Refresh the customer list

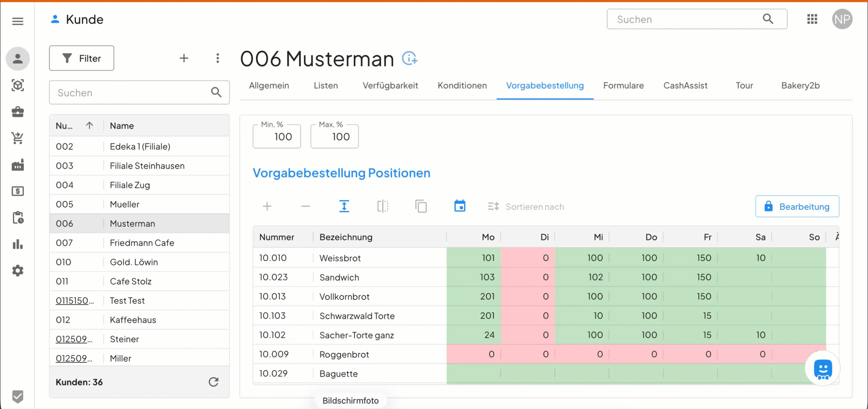point(213,382)
